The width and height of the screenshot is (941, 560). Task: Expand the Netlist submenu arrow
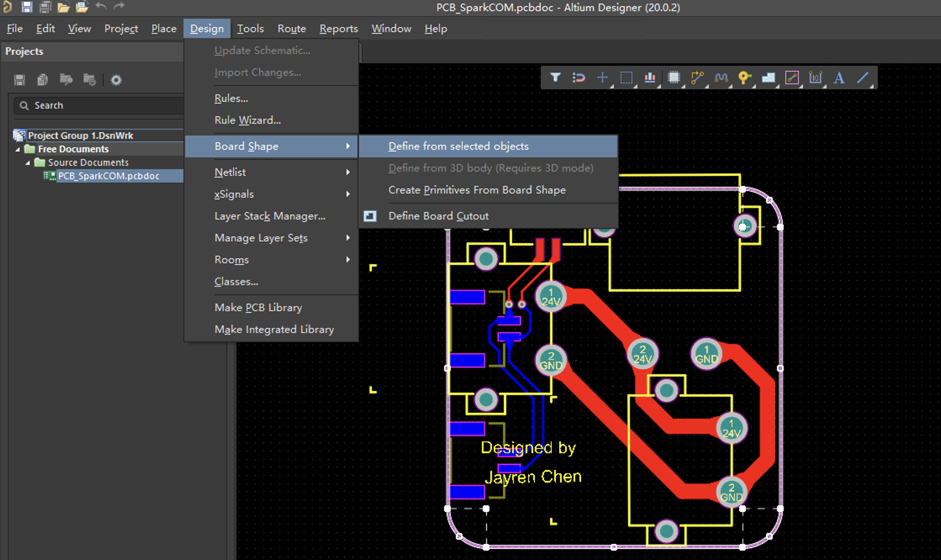[x=348, y=172]
